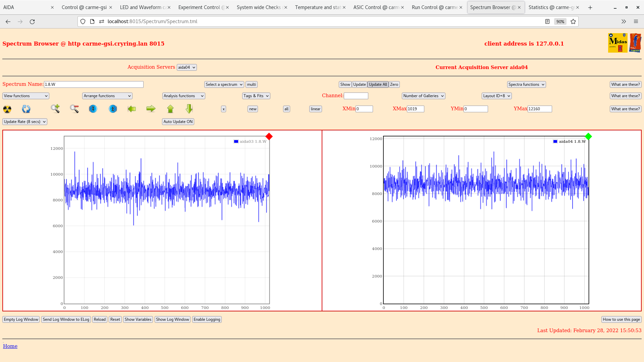
Task: Click the red diamond marker on aida03 plot
Action: coord(269,136)
